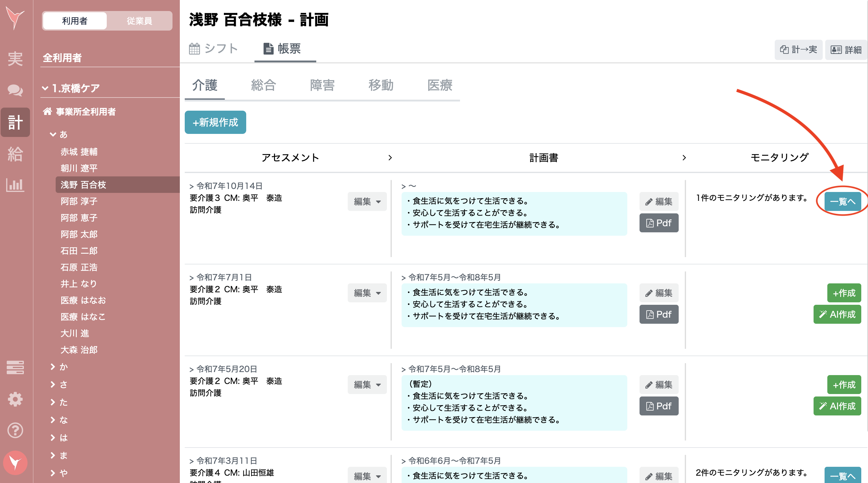Click the 計→実 copy button
Screen dimensions: 868x483
click(798, 50)
